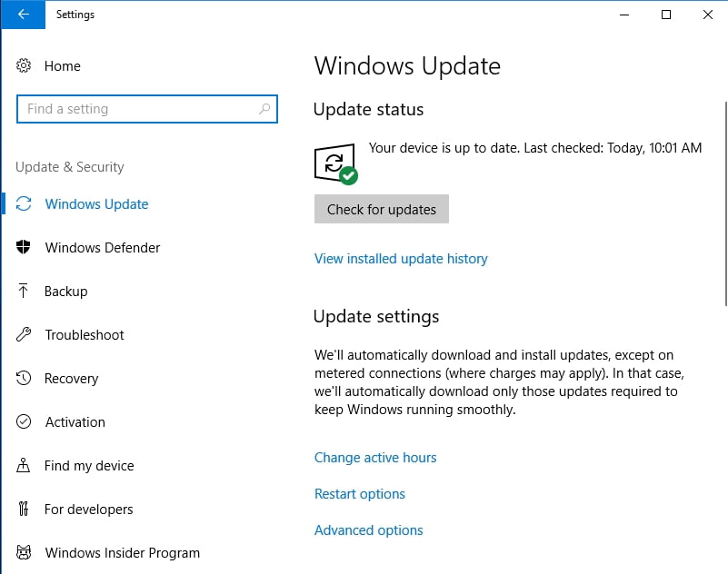This screenshot has width=728, height=574.
Task: Click the Update status heading
Action: [x=369, y=110]
